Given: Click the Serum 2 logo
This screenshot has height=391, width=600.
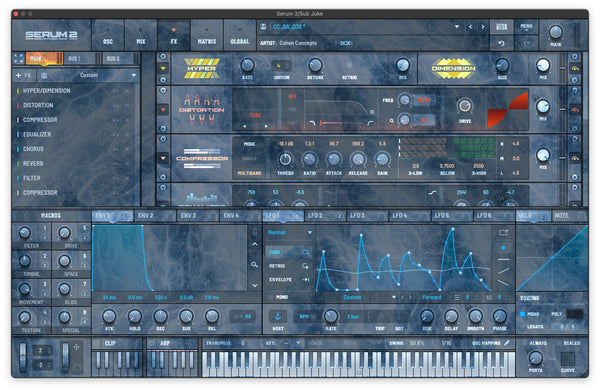Looking at the screenshot, I should point(51,35).
